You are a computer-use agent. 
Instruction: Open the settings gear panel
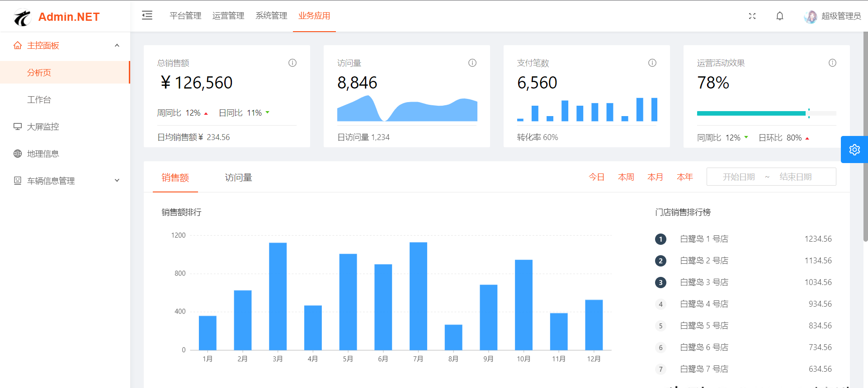tap(854, 150)
